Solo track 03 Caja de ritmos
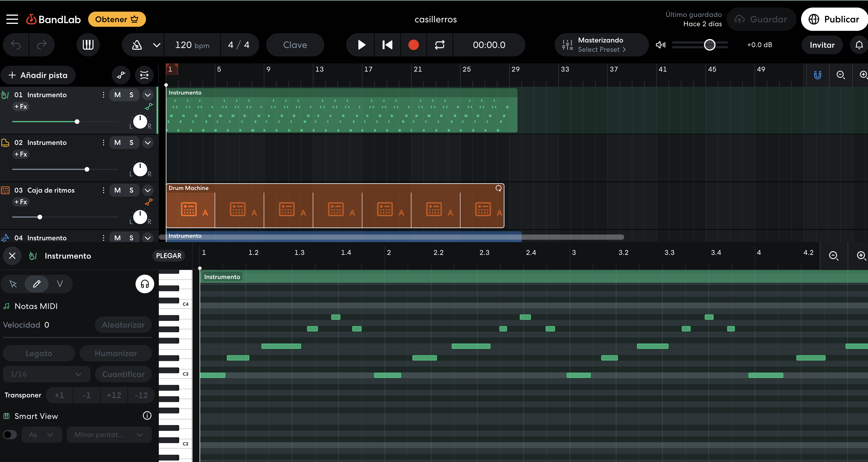 tap(131, 190)
